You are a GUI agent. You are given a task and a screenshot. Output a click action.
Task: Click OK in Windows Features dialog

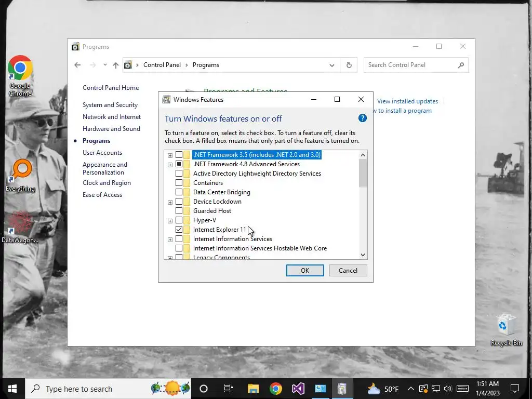click(305, 270)
